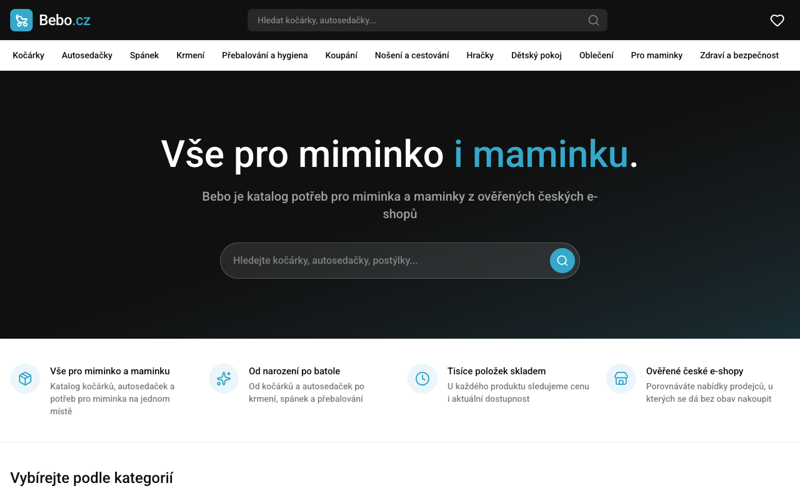Click text "U každého produktu sledujeme cenu..."

coord(518,393)
